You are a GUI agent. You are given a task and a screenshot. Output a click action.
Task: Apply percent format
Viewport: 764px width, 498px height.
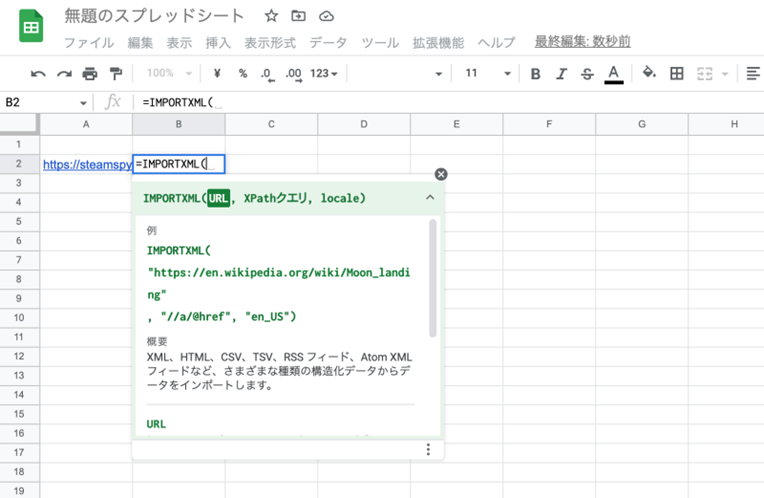coord(243,73)
